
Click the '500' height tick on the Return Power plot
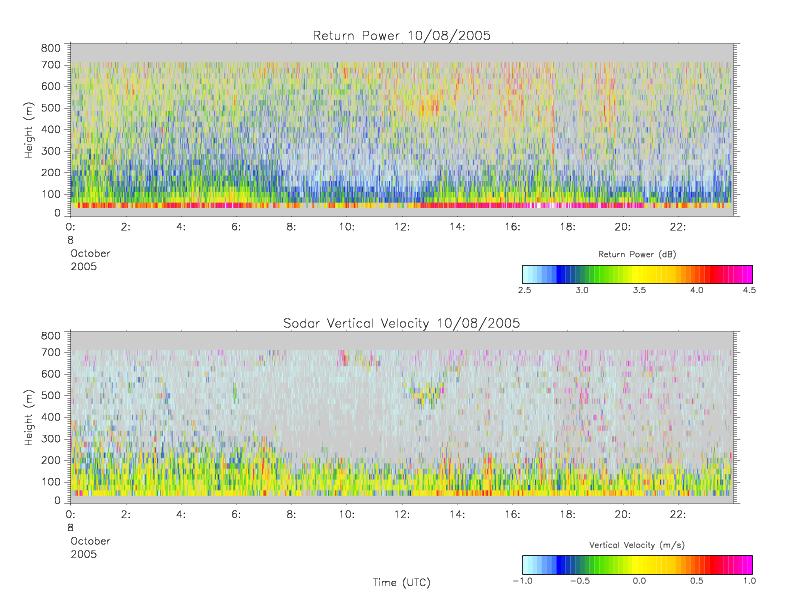point(50,108)
